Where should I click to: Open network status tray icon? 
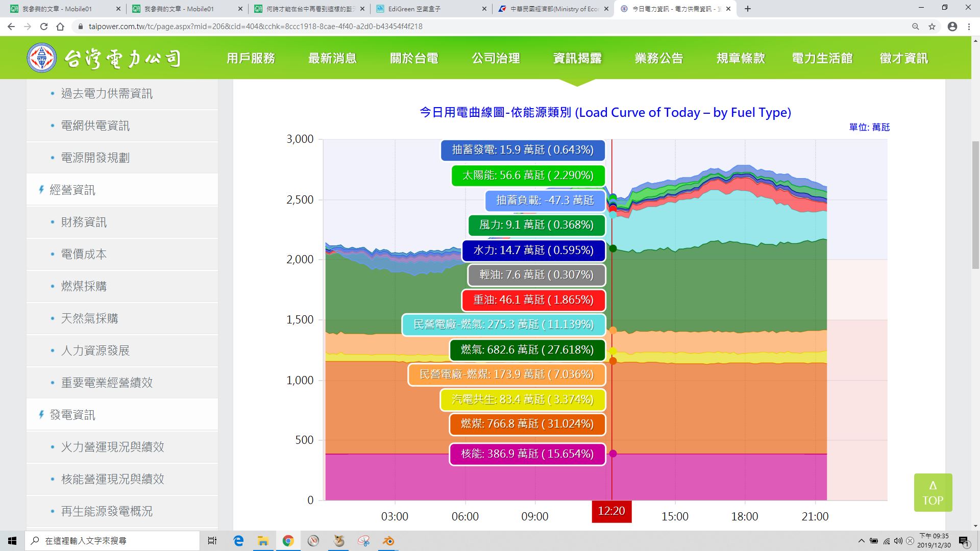pyautogui.click(x=887, y=541)
